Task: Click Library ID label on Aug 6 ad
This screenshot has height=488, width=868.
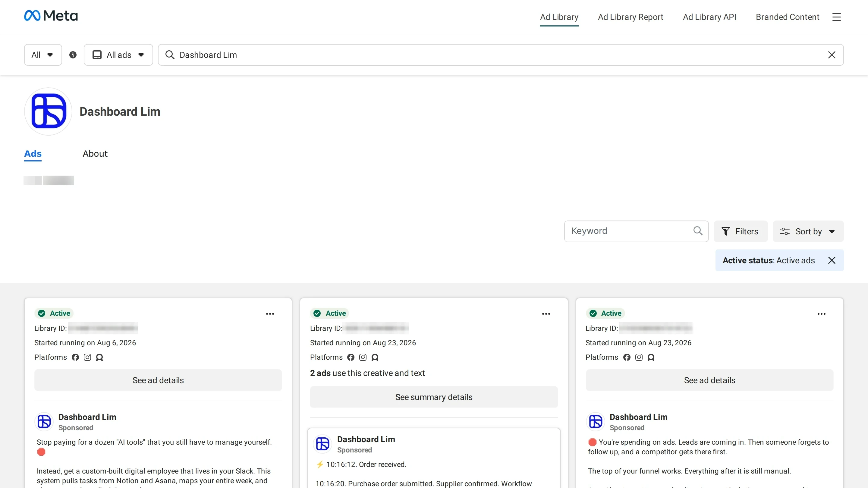Action: (51, 328)
